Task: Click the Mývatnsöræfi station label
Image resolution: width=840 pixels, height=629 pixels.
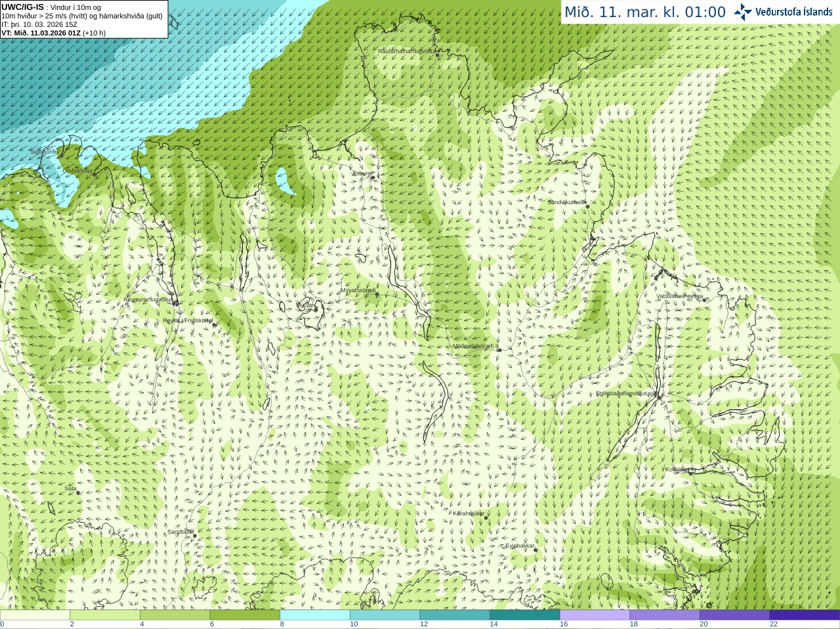Action: tap(358, 290)
